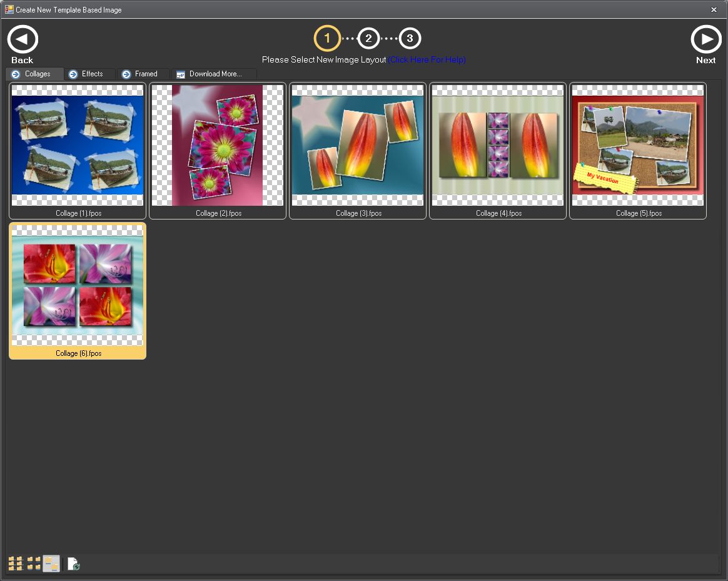Click the Back arrow button

tap(23, 40)
